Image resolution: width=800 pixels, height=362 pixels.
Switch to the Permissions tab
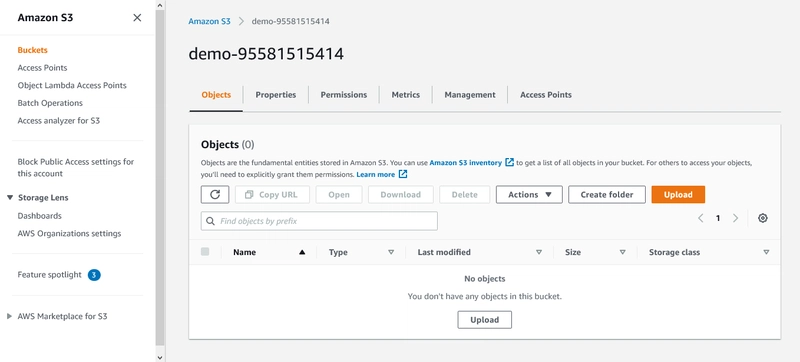coord(344,95)
